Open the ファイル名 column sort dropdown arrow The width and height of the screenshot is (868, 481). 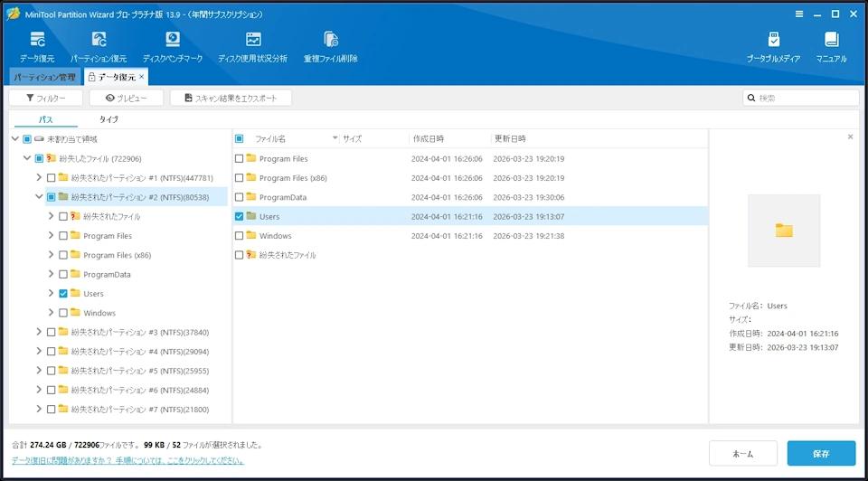tap(335, 137)
